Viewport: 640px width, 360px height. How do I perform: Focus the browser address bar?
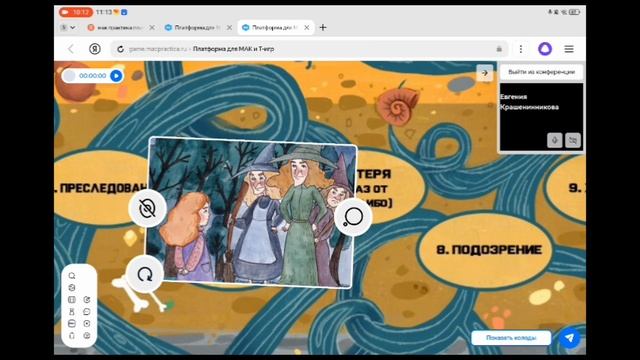309,49
